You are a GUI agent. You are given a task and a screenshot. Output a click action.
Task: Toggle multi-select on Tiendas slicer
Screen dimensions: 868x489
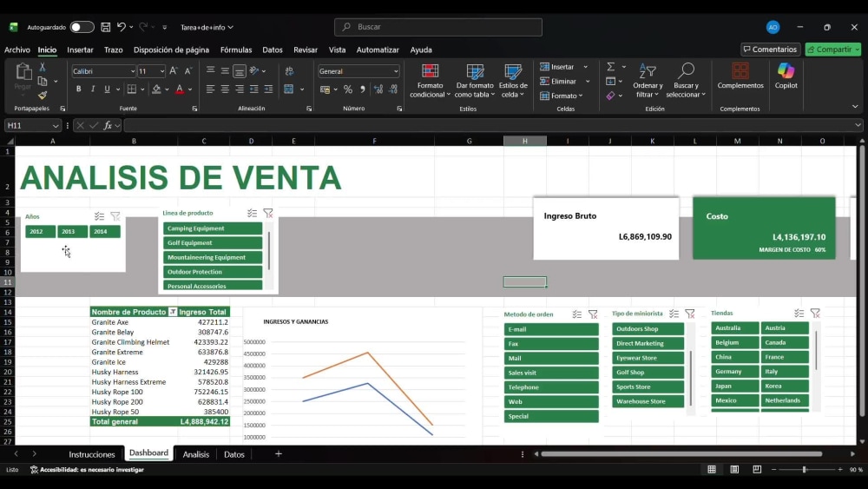tap(799, 313)
